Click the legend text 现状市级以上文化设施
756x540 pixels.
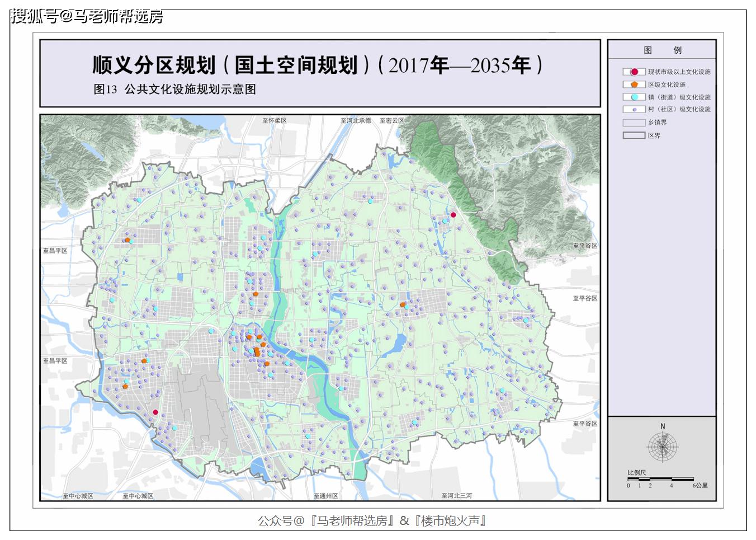679,72
